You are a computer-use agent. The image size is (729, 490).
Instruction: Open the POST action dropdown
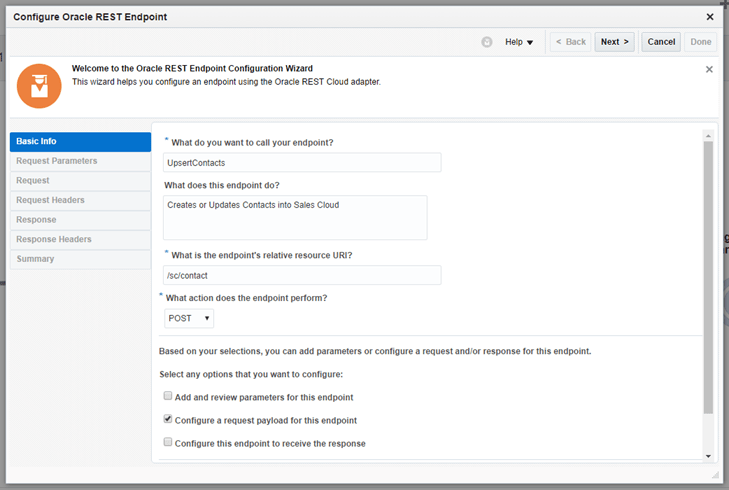click(x=189, y=318)
